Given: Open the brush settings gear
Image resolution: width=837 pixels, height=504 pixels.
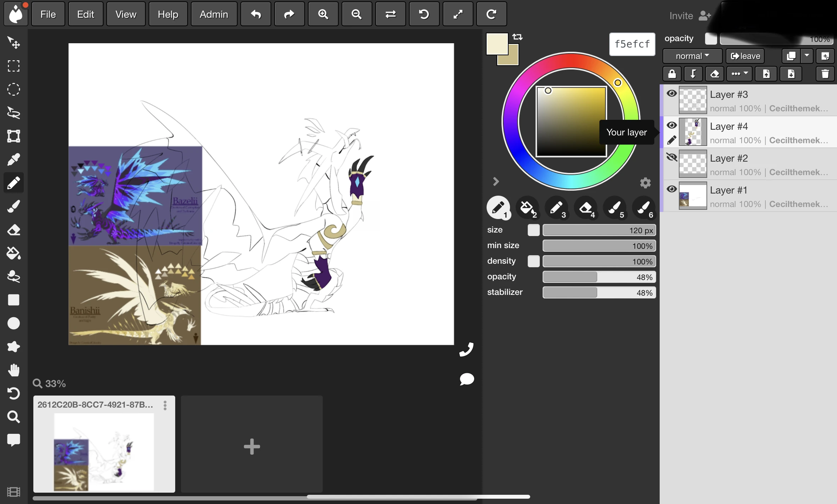Looking at the screenshot, I should pyautogui.click(x=645, y=182).
